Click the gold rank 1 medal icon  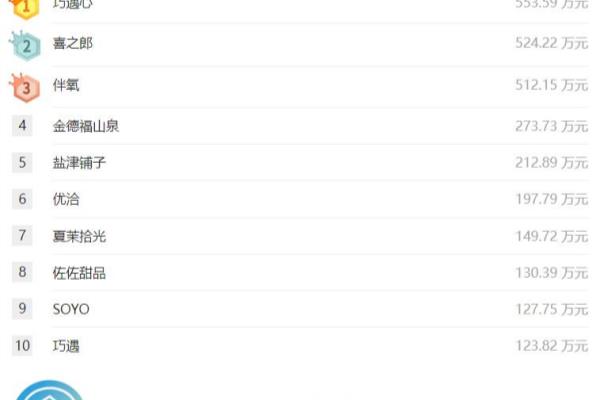[24, 8]
